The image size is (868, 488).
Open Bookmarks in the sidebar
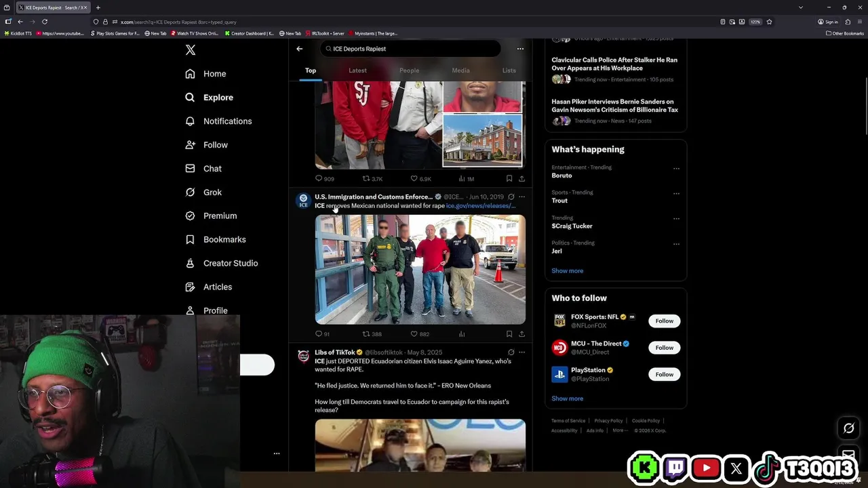(215, 240)
